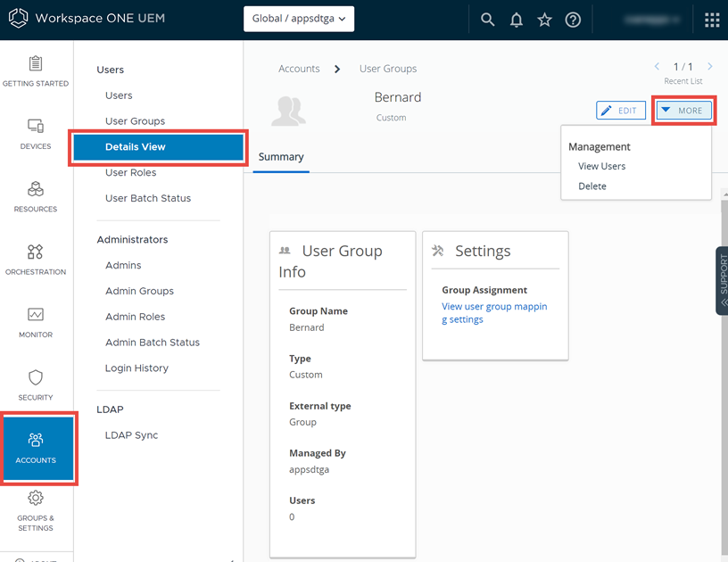The image size is (728, 562).
Task: Click the Recent List label
Action: (683, 81)
